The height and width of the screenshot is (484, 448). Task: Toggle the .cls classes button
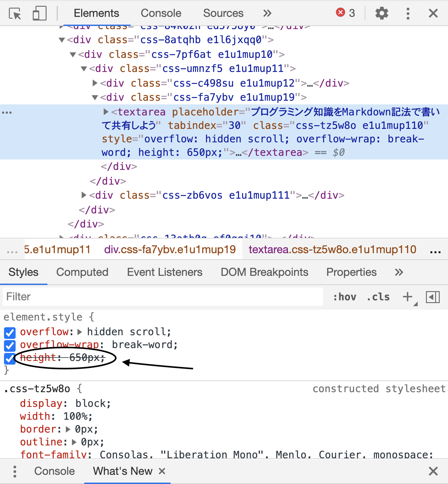pyautogui.click(x=378, y=297)
